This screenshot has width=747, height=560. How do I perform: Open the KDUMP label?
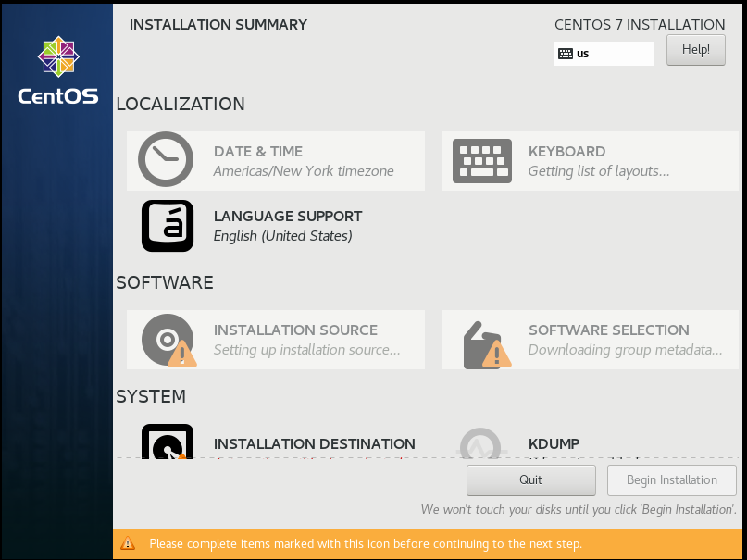[x=554, y=443]
